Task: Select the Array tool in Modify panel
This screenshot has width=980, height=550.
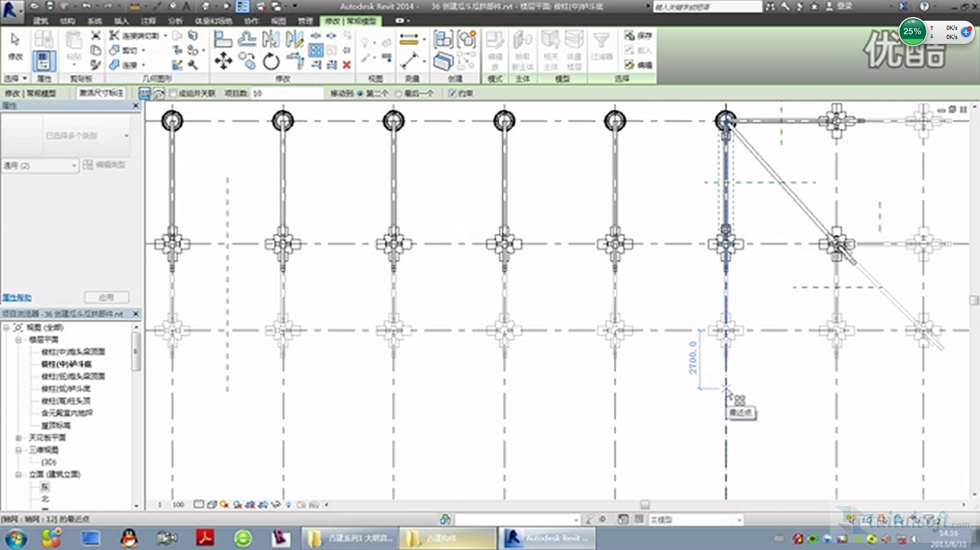Action: coord(316,51)
